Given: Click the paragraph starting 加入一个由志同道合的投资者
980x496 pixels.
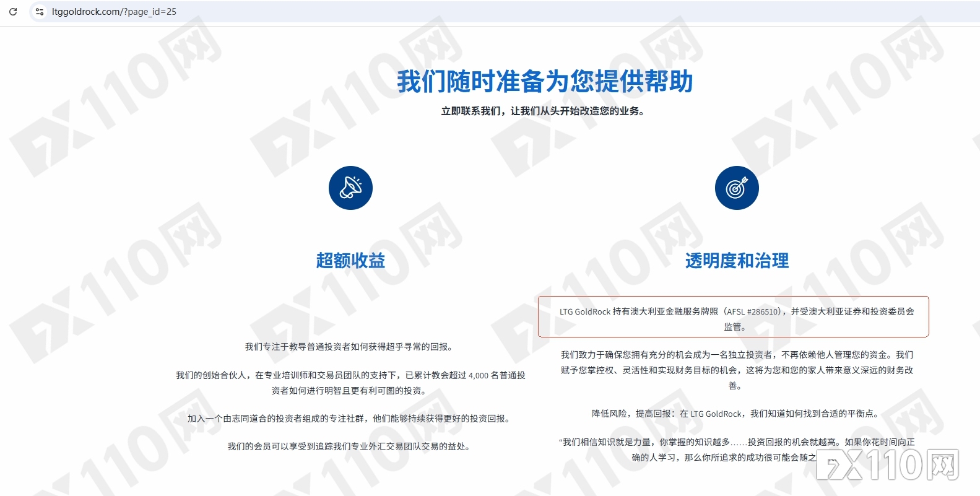Looking at the screenshot, I should pos(350,419).
